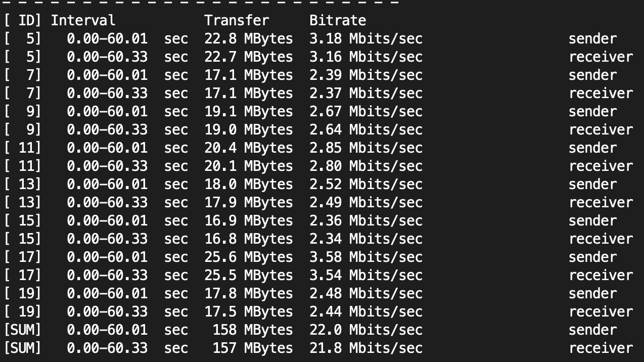Click the 22.0 Mbits/sec SUM bitrate
644x362 pixels.
click(x=366, y=330)
